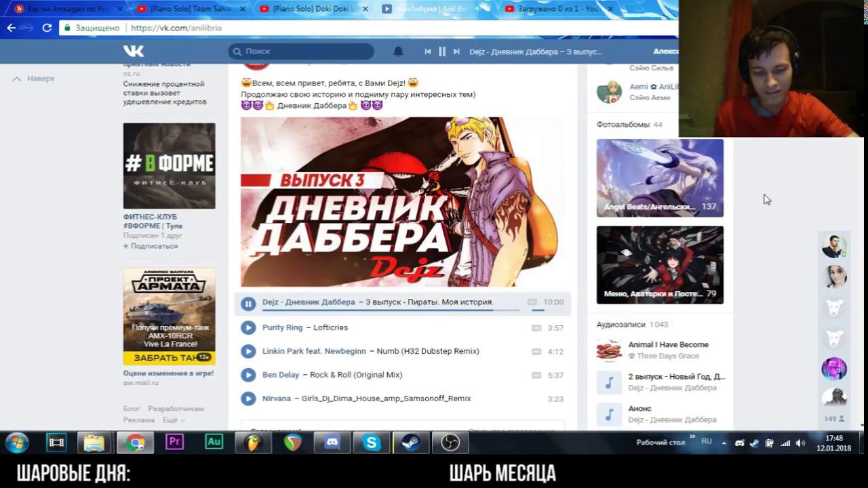
Task: Open Adobe Audition from the taskbar
Action: (214, 442)
